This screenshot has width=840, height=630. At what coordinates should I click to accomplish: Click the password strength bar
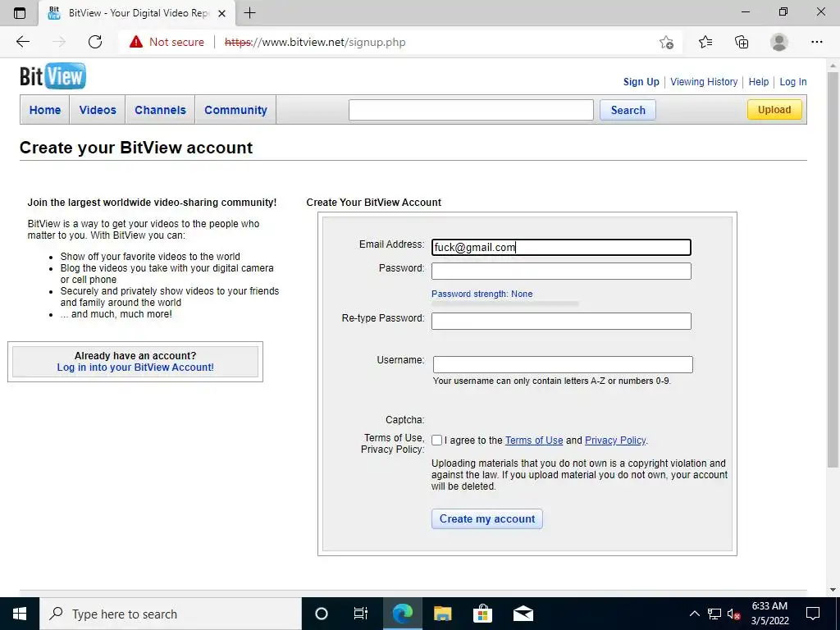pos(505,304)
